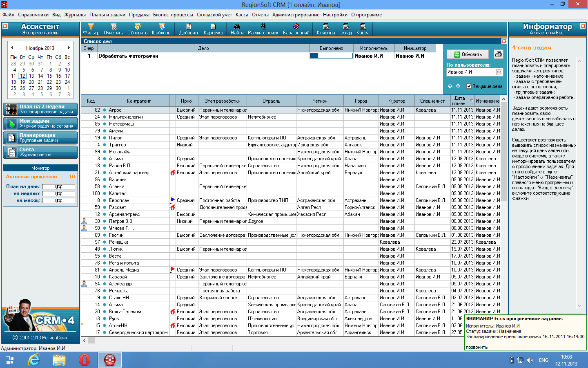Select date 12 in the calendar

[x=22, y=76]
